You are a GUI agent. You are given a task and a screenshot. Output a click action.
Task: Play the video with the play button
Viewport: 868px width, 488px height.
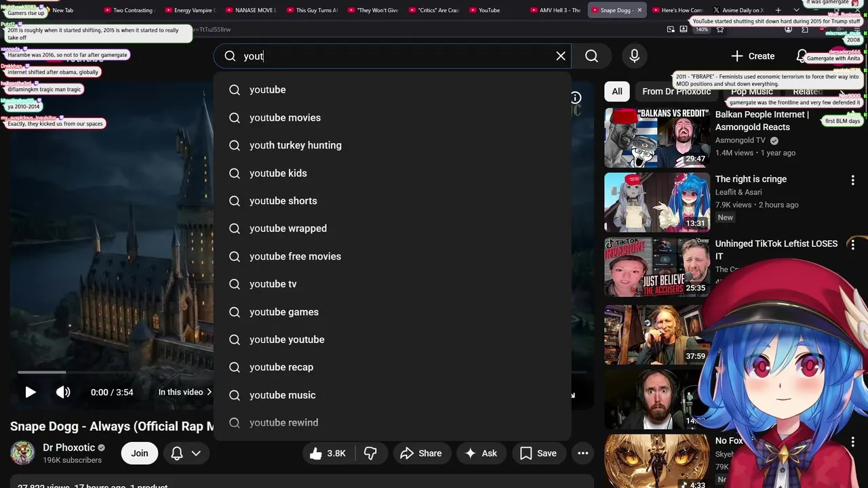pos(30,392)
